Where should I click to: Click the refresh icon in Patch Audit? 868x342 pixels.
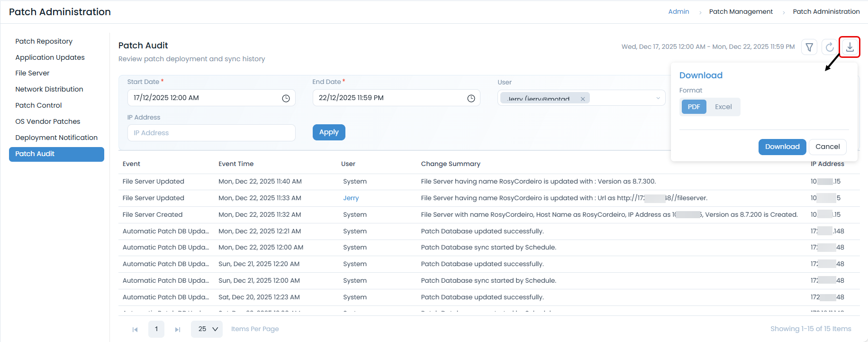(x=830, y=47)
